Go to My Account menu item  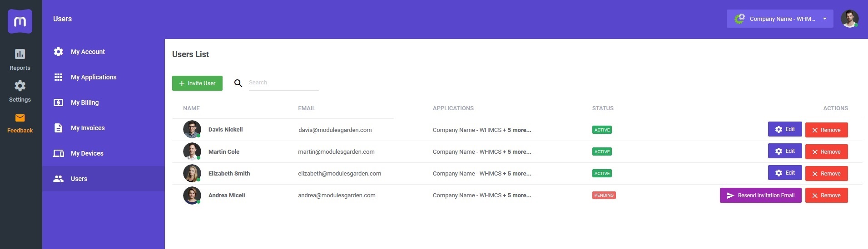pos(88,52)
